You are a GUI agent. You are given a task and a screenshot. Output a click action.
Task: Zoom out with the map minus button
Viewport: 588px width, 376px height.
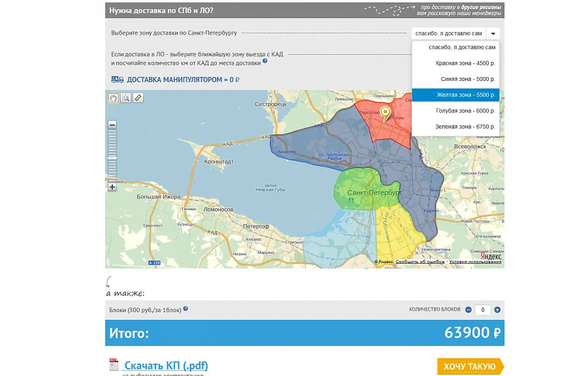[x=112, y=125]
